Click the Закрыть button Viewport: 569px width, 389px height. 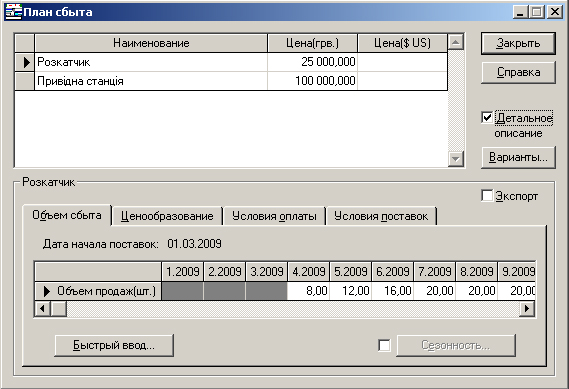tap(518, 43)
